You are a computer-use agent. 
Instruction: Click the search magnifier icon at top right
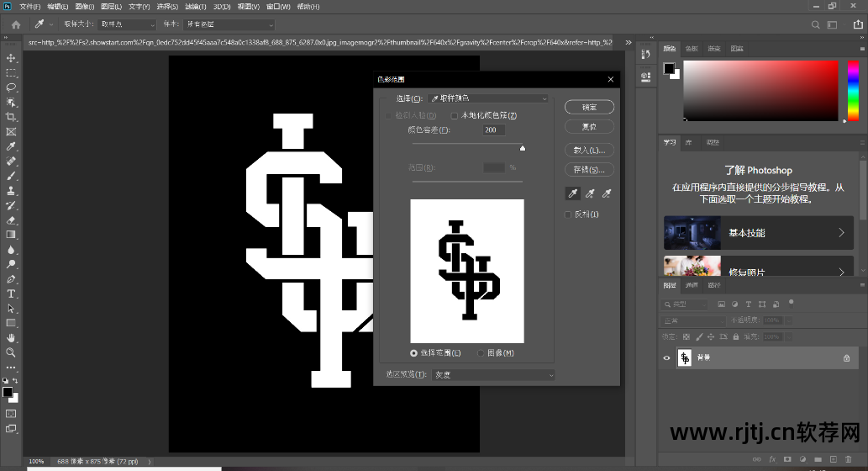pyautogui.click(x=815, y=24)
